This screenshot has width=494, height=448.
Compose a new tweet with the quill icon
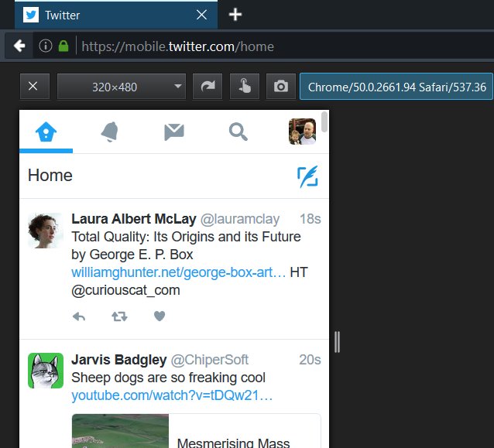pyautogui.click(x=307, y=176)
